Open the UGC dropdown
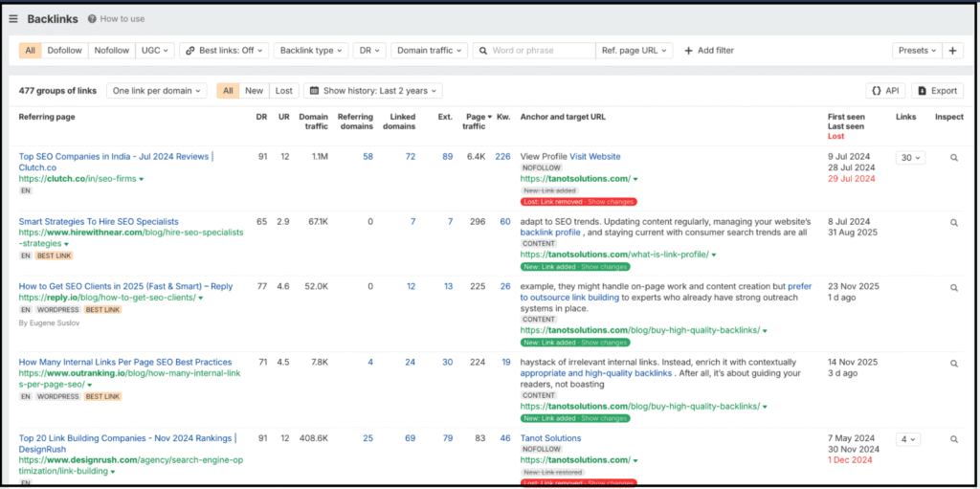Viewport: 980px width, 489px height. (x=155, y=51)
